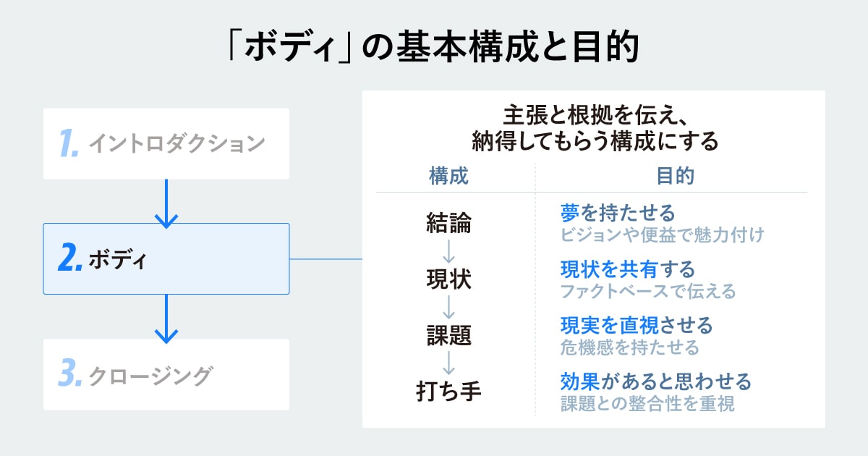Click the 目的 column header

pos(676,176)
